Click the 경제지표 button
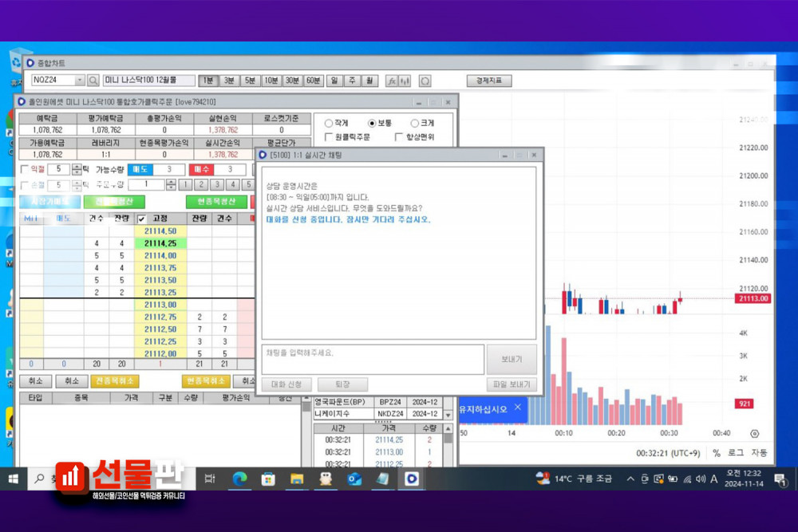The height and width of the screenshot is (532, 798). (488, 81)
